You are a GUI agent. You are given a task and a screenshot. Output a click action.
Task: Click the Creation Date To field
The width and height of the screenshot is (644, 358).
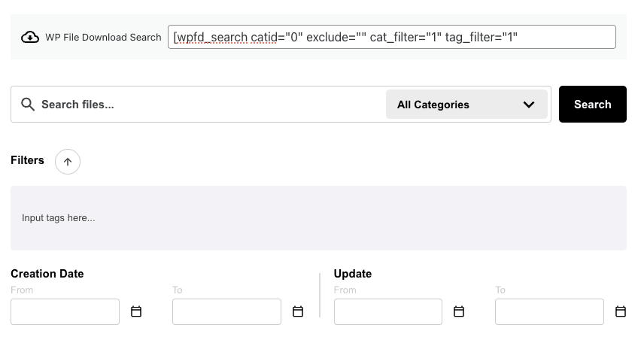click(226, 311)
